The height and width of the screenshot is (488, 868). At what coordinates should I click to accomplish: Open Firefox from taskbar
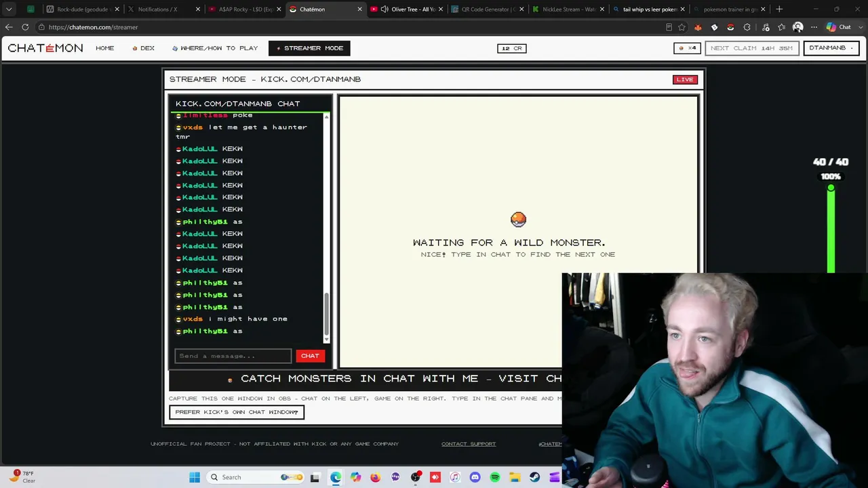click(x=375, y=477)
